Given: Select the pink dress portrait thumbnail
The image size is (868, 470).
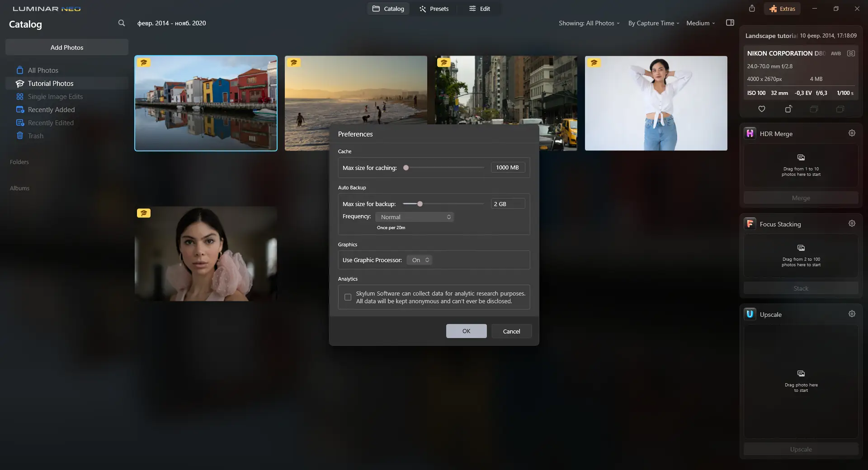Looking at the screenshot, I should pyautogui.click(x=206, y=254).
